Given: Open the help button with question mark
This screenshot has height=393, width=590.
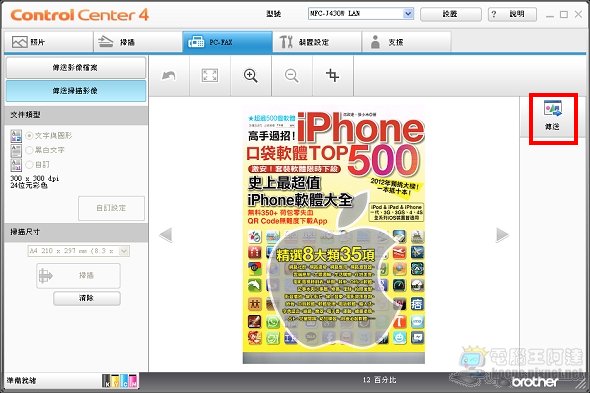Looking at the screenshot, I should [x=512, y=14].
